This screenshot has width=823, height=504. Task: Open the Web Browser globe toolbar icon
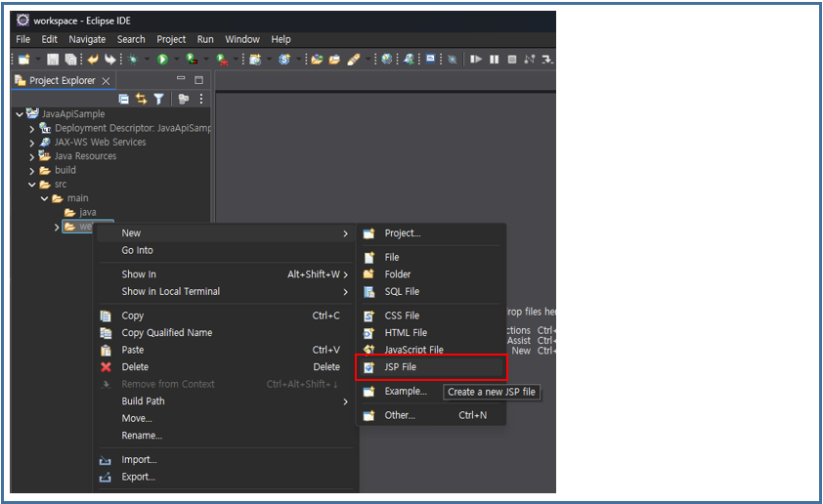[387, 59]
